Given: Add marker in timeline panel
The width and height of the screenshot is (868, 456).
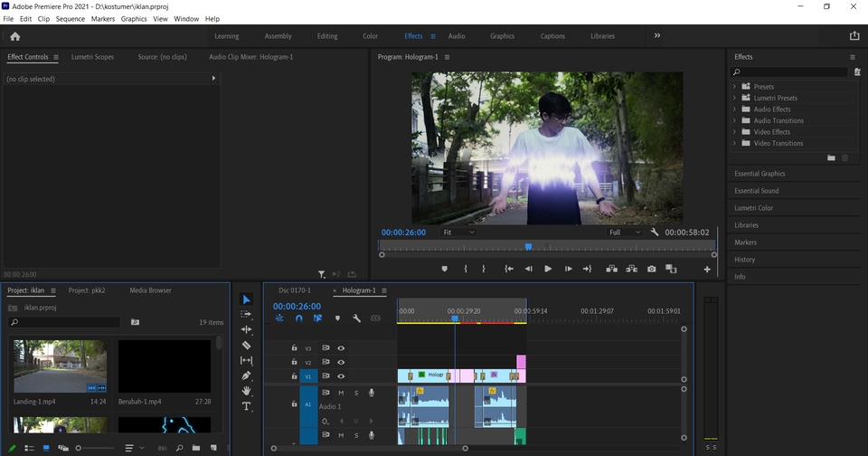Looking at the screenshot, I should pos(337,318).
